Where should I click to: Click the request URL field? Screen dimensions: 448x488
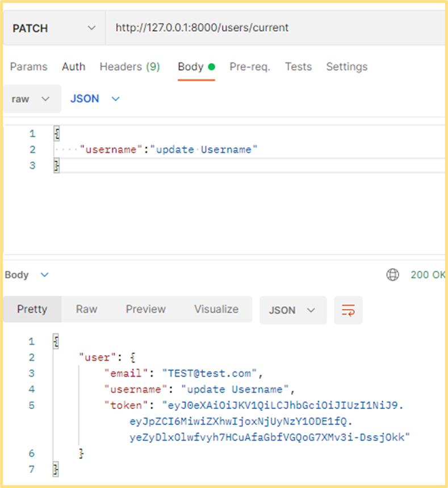(275, 28)
